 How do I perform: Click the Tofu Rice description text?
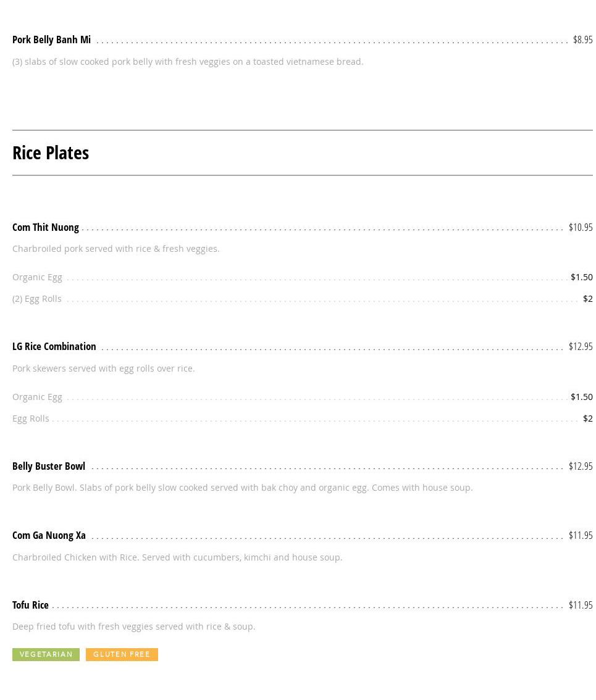133,627
